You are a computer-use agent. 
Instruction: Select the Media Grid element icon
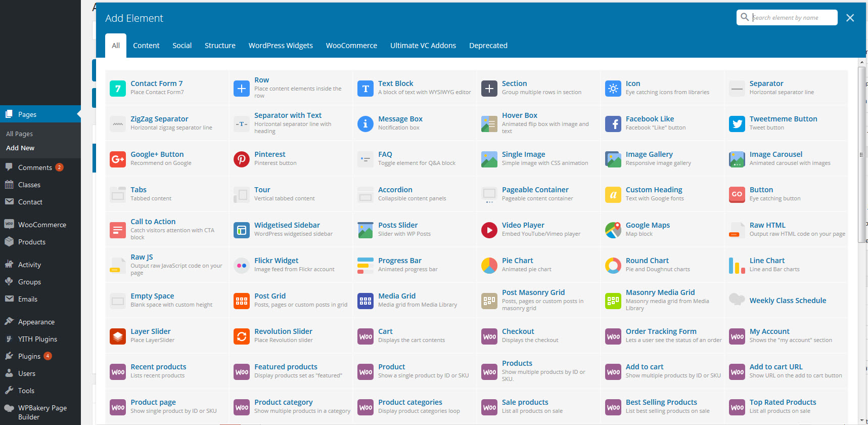point(365,301)
